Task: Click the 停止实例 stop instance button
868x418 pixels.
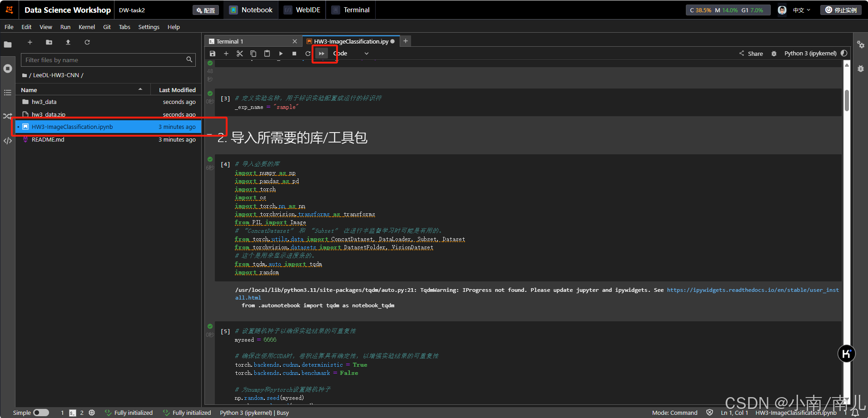Action: pos(841,10)
